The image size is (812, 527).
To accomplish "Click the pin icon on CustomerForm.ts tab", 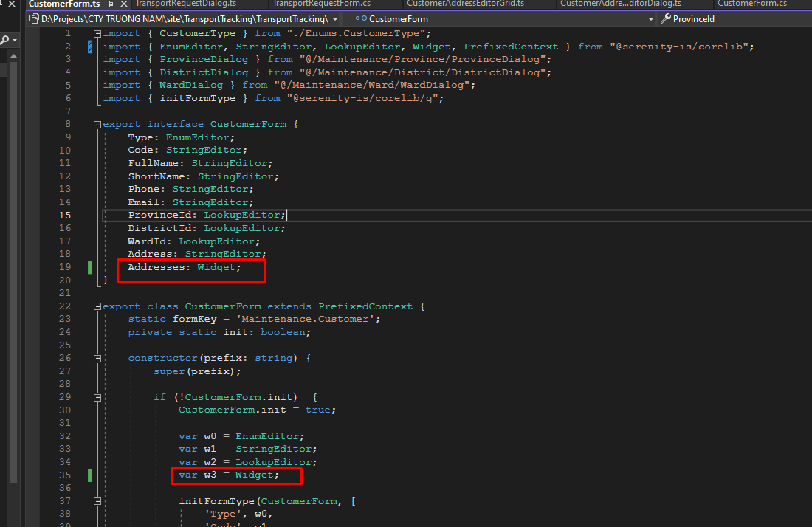I will coord(111,4).
